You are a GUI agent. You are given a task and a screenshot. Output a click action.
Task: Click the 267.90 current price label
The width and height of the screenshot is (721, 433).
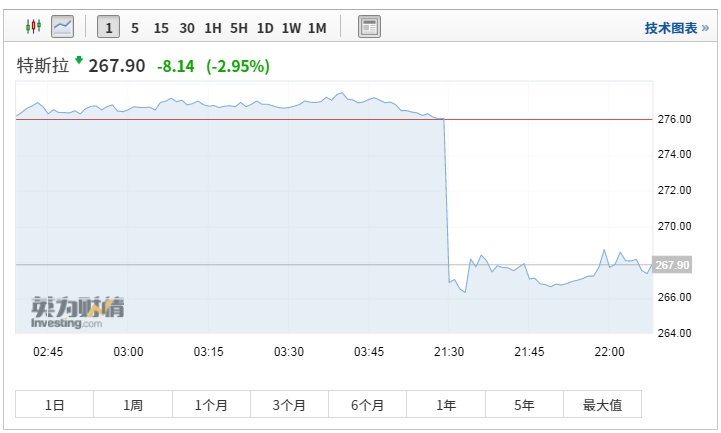[670, 265]
